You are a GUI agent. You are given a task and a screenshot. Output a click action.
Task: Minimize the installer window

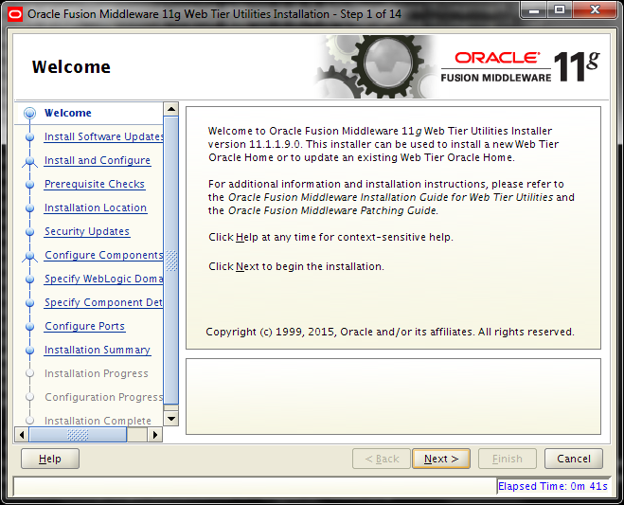click(x=534, y=10)
